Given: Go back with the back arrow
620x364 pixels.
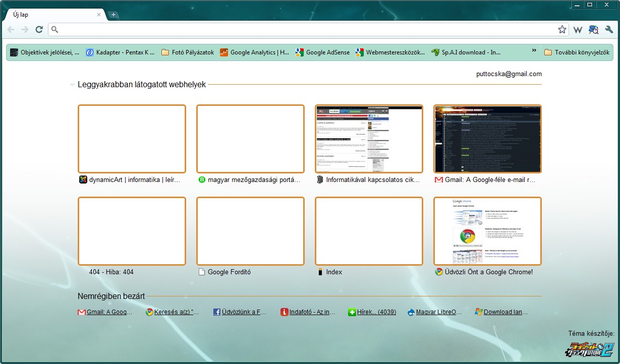Looking at the screenshot, I should 11,30.
